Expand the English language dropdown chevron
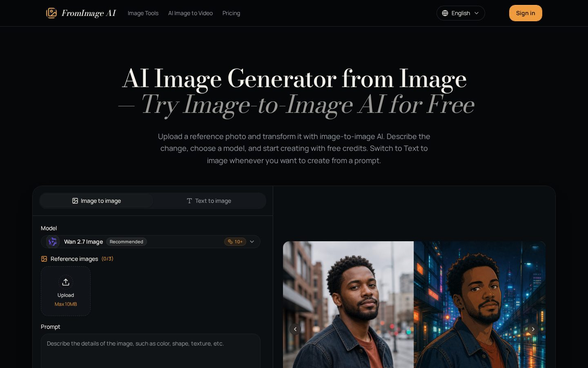Screen dimensions: 588x368 click(477, 13)
